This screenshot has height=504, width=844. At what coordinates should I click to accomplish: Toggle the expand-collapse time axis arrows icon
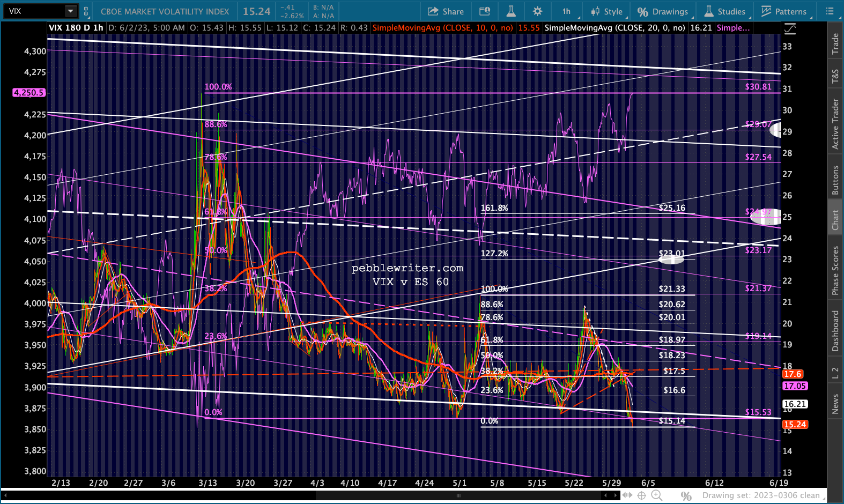click(626, 495)
